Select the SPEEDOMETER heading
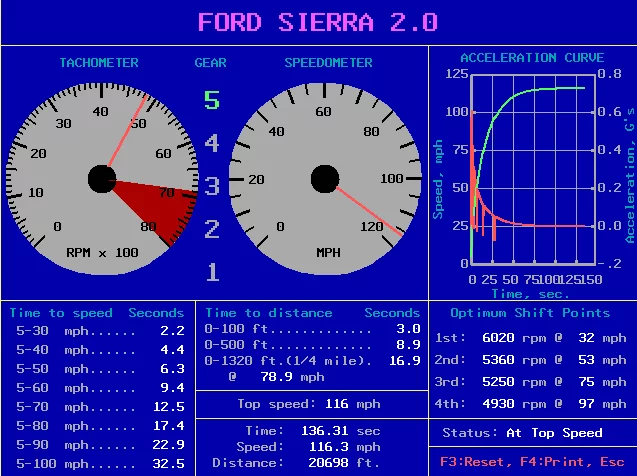The image size is (637, 476). [x=328, y=63]
